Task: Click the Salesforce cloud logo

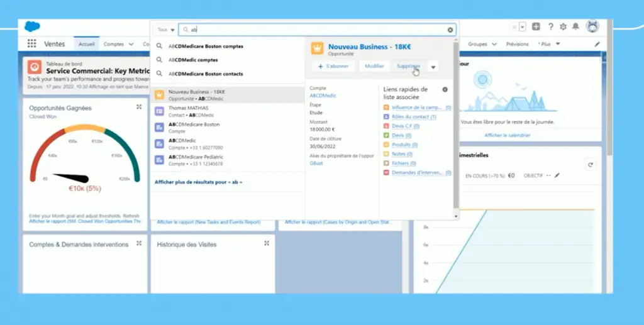Action: click(x=32, y=26)
